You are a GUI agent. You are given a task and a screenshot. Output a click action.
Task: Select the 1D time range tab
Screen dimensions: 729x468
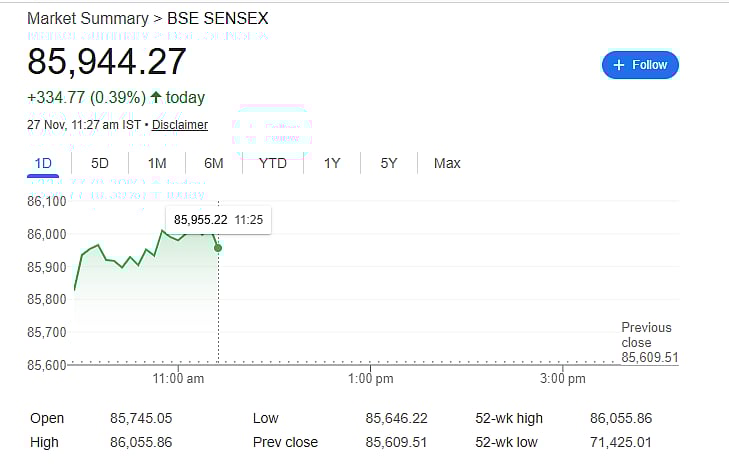pyautogui.click(x=43, y=163)
